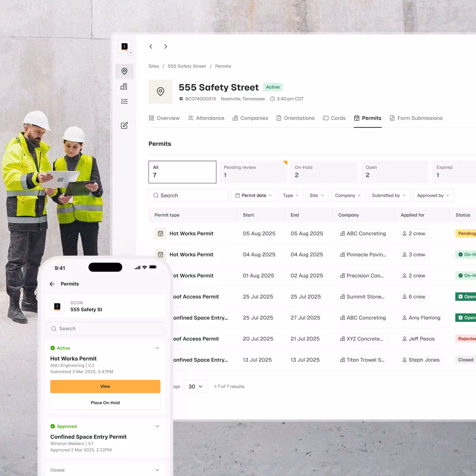This screenshot has width=476, height=476.
Task: Switch to the Orientations tab
Action: pyautogui.click(x=295, y=118)
